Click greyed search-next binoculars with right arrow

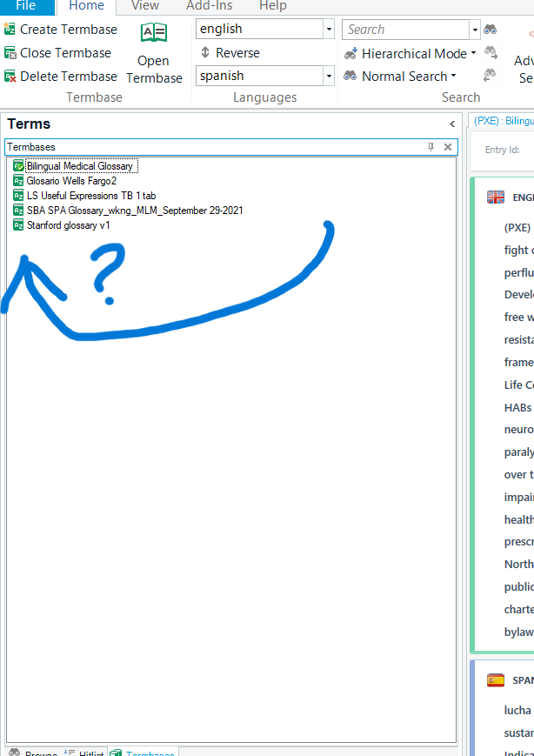tap(491, 52)
